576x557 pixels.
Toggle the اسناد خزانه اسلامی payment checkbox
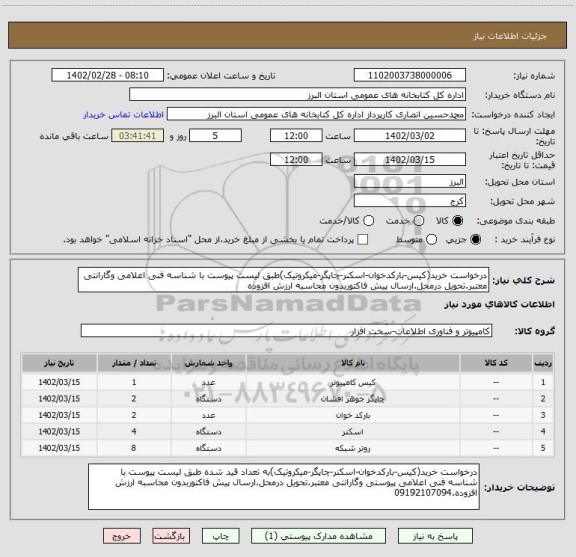(363, 240)
